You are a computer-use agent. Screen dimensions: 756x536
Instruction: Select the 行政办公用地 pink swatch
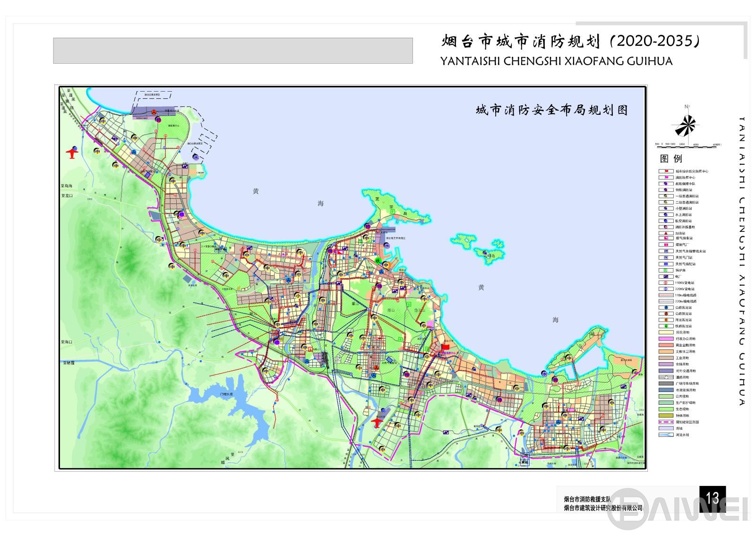tap(666, 339)
